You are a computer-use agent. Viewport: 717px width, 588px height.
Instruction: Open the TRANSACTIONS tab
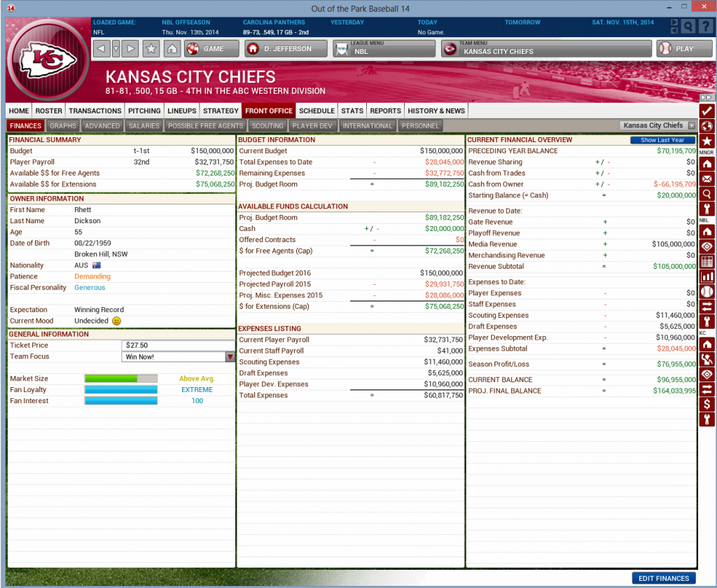point(95,111)
